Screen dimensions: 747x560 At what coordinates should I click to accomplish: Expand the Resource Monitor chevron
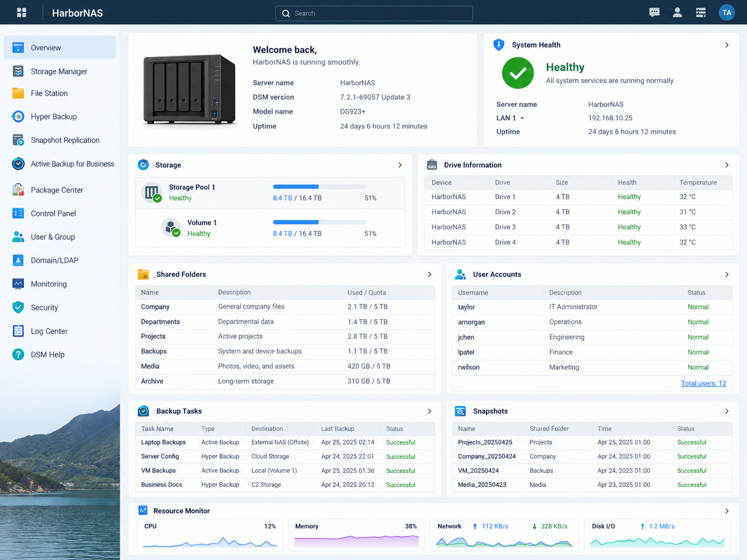tap(727, 511)
